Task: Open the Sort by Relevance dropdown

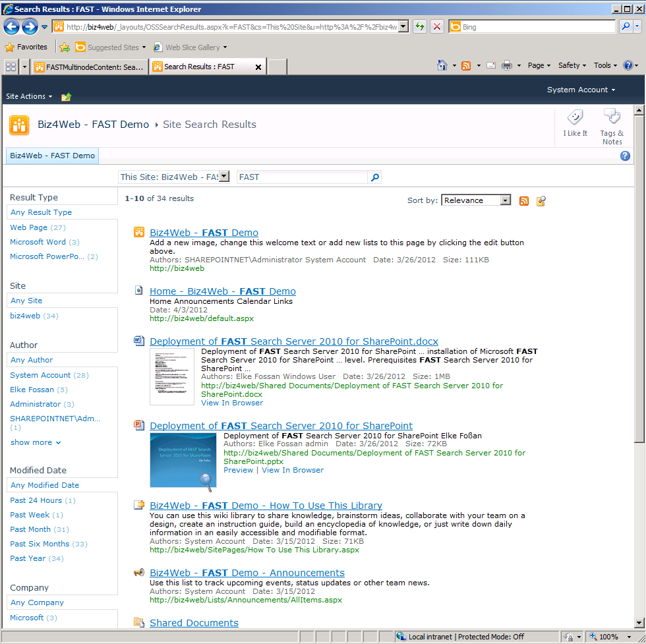Action: (x=505, y=200)
